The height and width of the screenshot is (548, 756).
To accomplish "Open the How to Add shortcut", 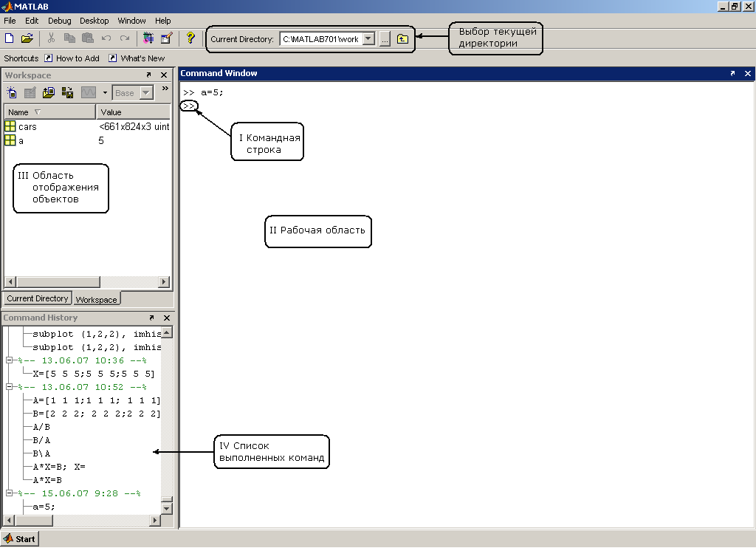I will (x=72, y=58).
